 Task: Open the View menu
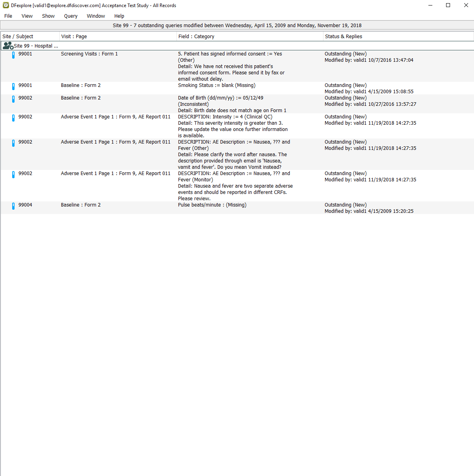27,16
